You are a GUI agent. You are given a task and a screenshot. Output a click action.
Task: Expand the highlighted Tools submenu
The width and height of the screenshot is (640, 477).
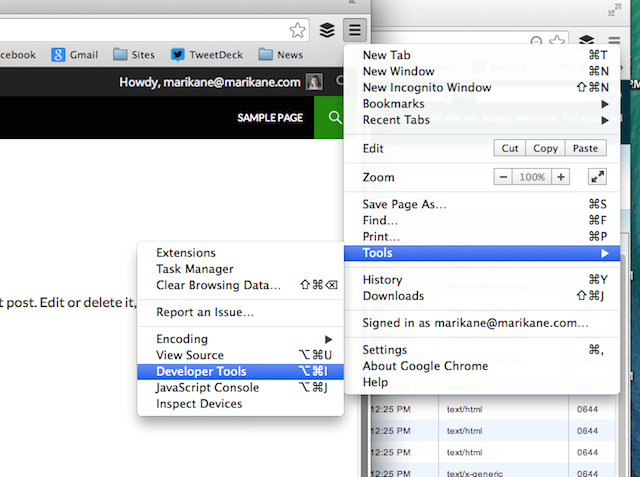click(482, 253)
